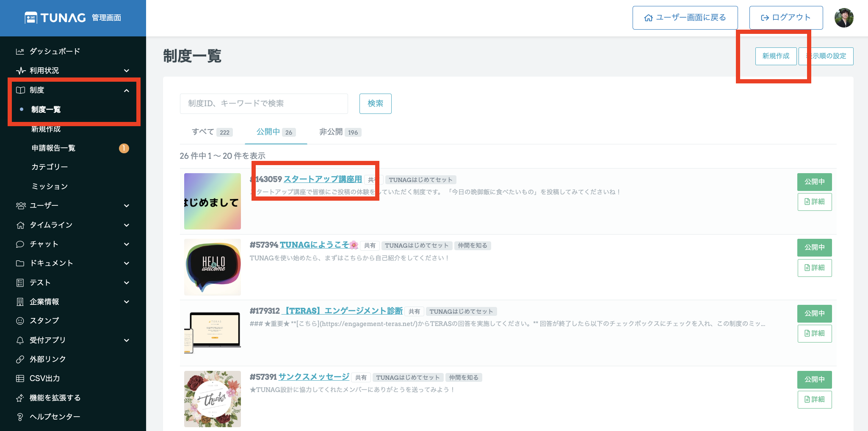Click the stamp smiley icon
Viewport: 868px width, 431px height.
(20, 320)
